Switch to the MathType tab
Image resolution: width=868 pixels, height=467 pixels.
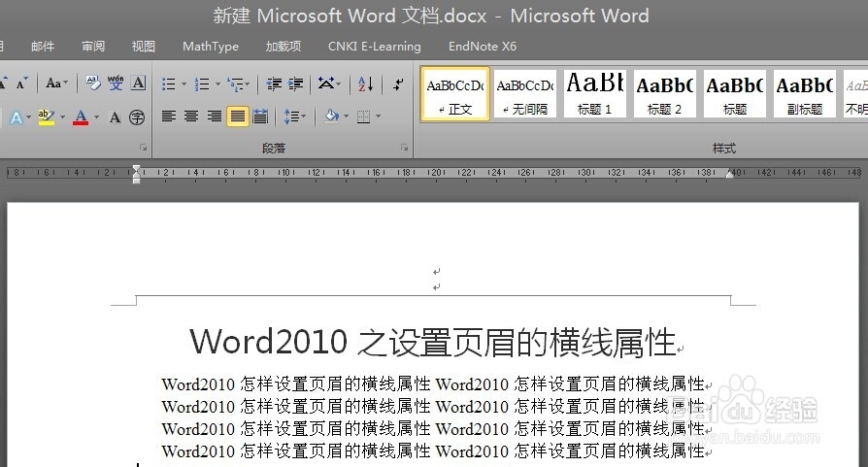(211, 47)
